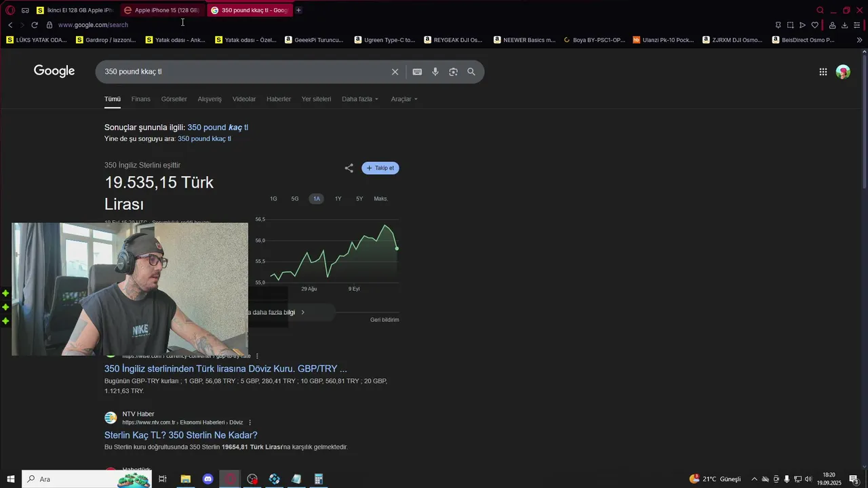Open the snapshot capture tool icon
868x488 pixels.
790,25
